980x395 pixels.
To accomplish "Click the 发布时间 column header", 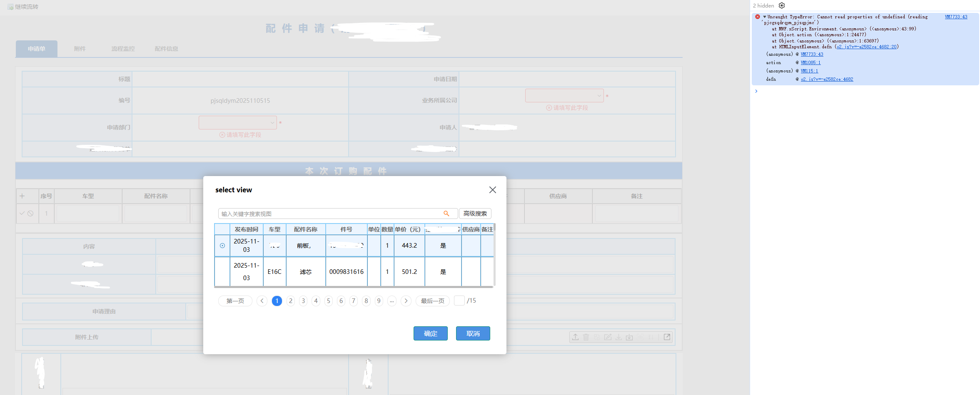I will (x=247, y=229).
